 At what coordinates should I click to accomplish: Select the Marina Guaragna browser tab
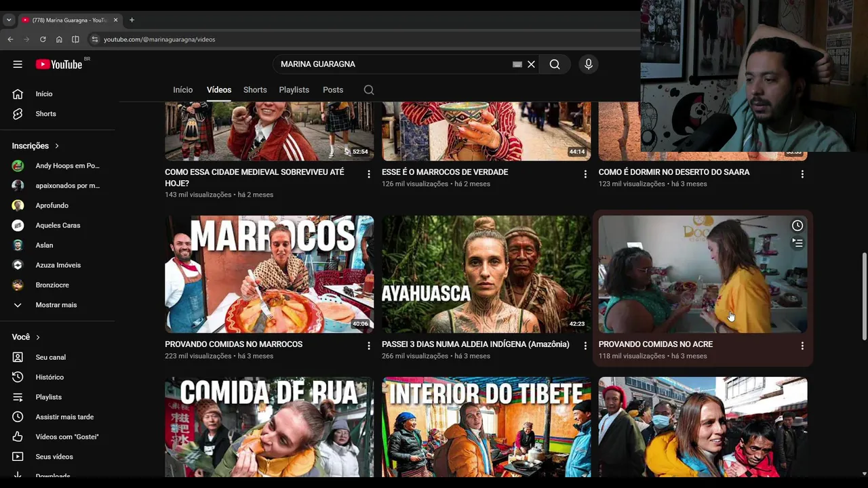68,20
